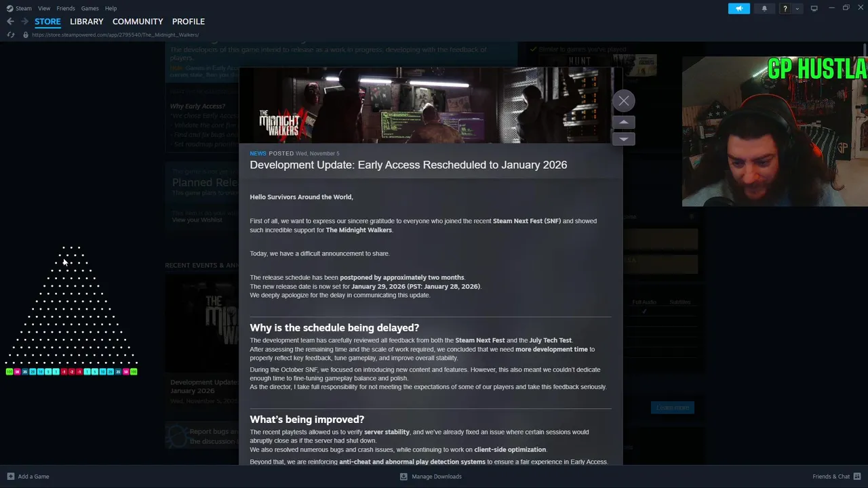Open the Steam menu
The width and height of the screenshot is (868, 488).
click(24, 8)
